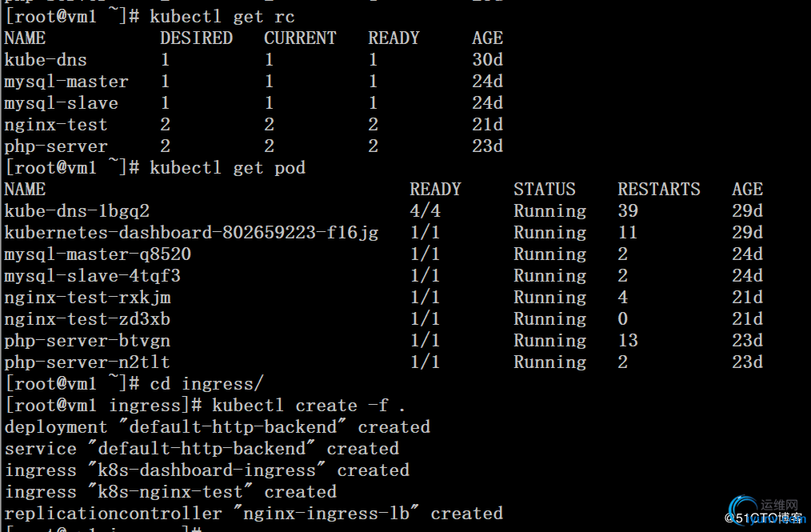Screen dimensions: 811x532
Task: Click the 'cd ingress/' command text
Action: (x=207, y=384)
